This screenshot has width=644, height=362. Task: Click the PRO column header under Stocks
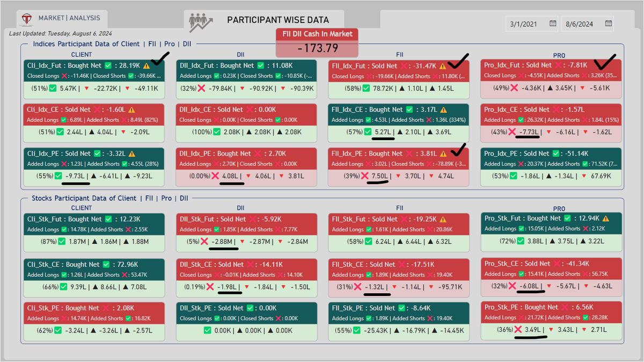click(x=559, y=208)
